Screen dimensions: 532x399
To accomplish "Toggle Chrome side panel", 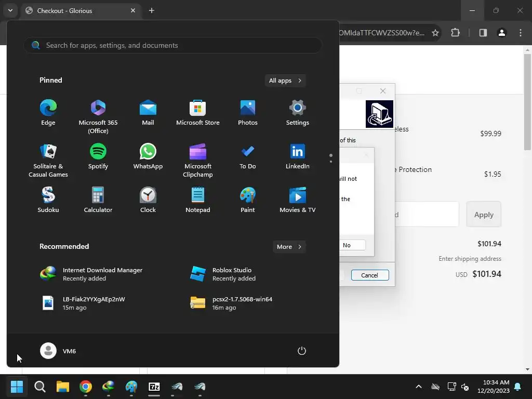I will [483, 33].
